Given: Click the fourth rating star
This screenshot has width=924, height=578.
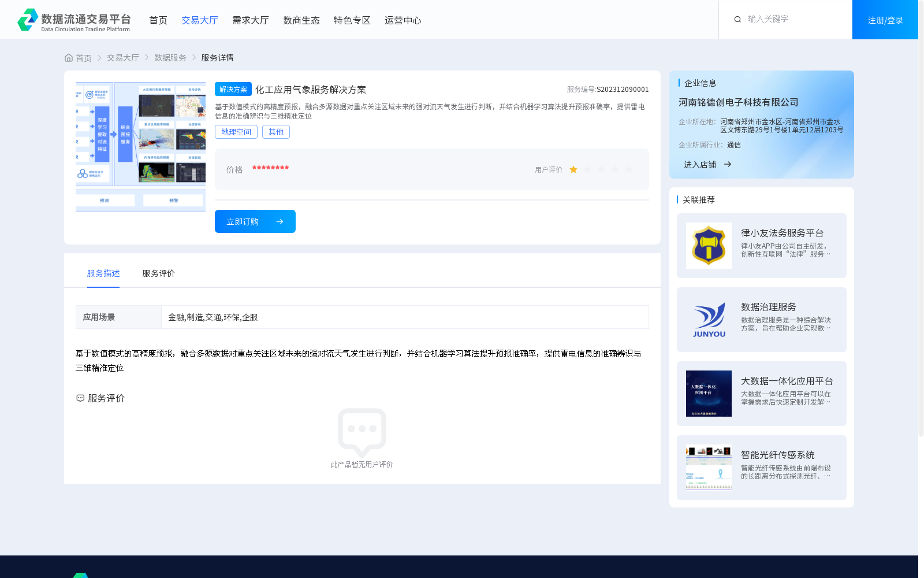Looking at the screenshot, I should 615,169.
